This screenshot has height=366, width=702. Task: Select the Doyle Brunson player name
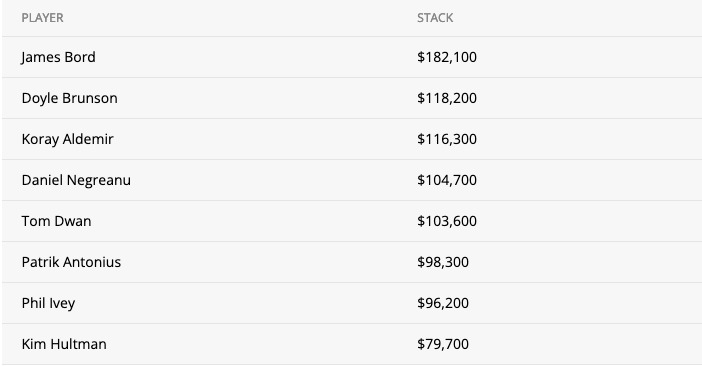pos(69,98)
